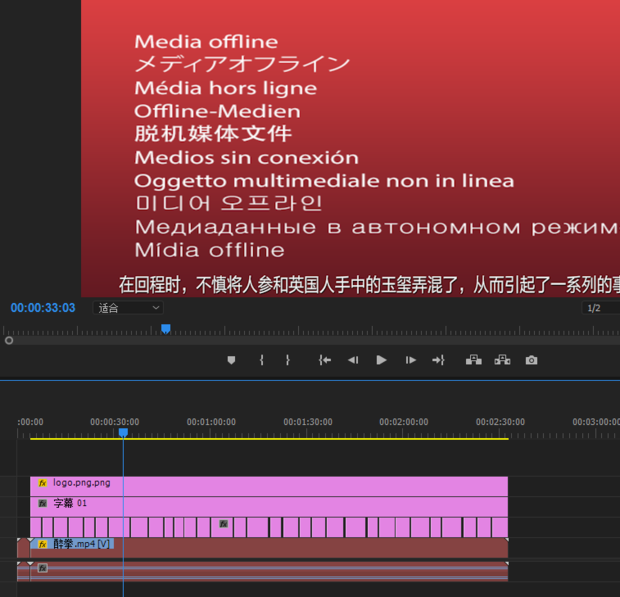
Task: Click the Chinese subtitle text in preview
Action: [369, 285]
